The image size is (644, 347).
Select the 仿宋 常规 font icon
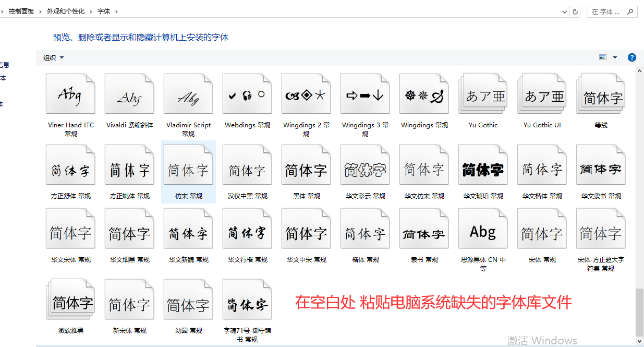(189, 165)
